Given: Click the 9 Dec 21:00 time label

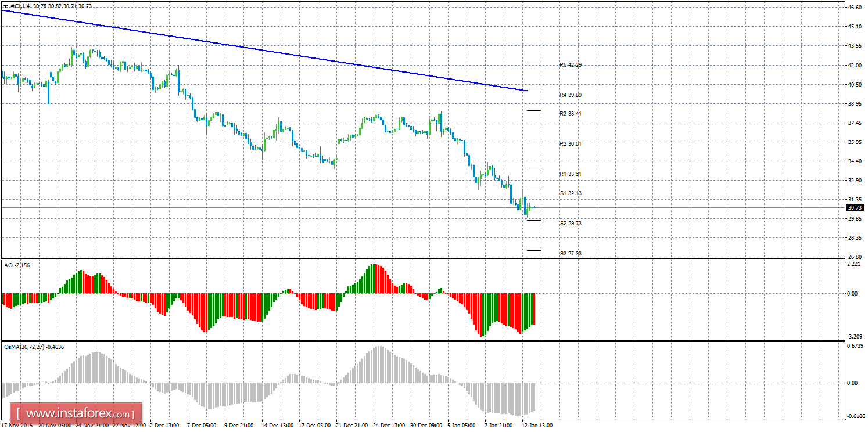Looking at the screenshot, I should (x=238, y=426).
